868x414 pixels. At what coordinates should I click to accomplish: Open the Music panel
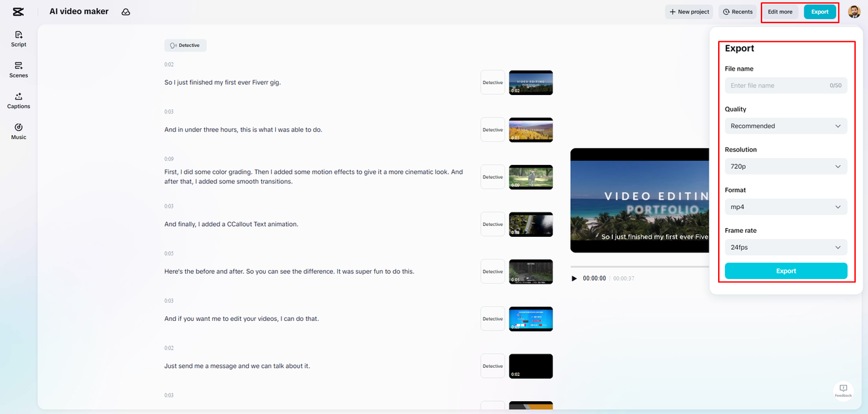(x=18, y=130)
